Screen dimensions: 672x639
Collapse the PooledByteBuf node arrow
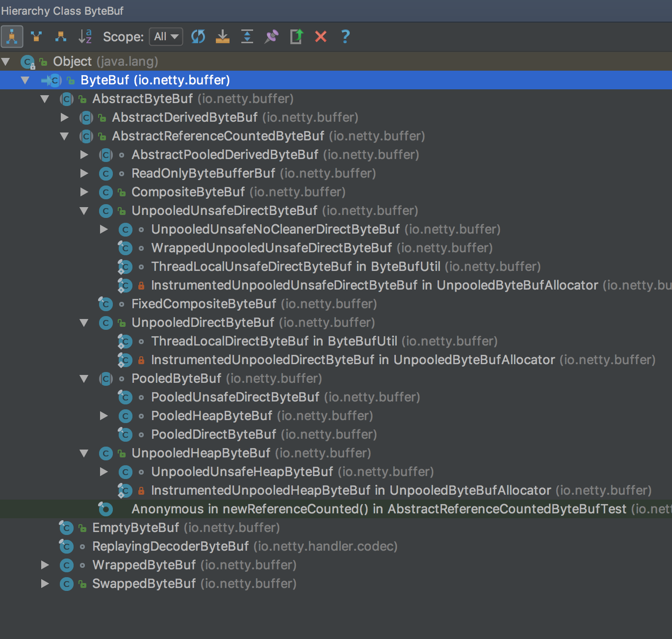tap(84, 378)
